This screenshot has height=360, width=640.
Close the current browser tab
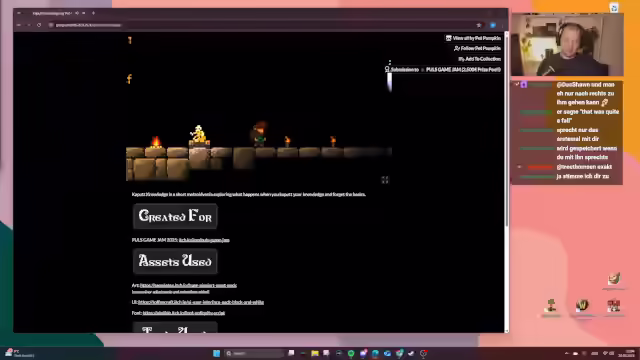84,13
